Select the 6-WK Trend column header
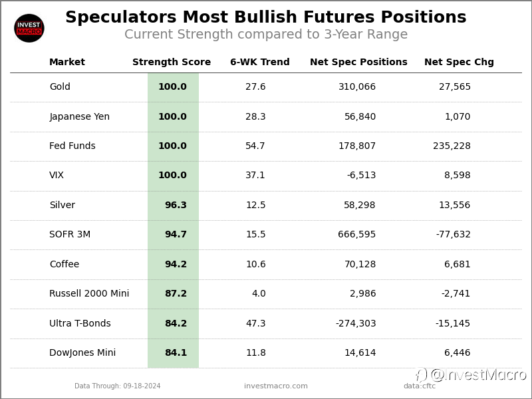This screenshot has height=399, width=532. (260, 63)
